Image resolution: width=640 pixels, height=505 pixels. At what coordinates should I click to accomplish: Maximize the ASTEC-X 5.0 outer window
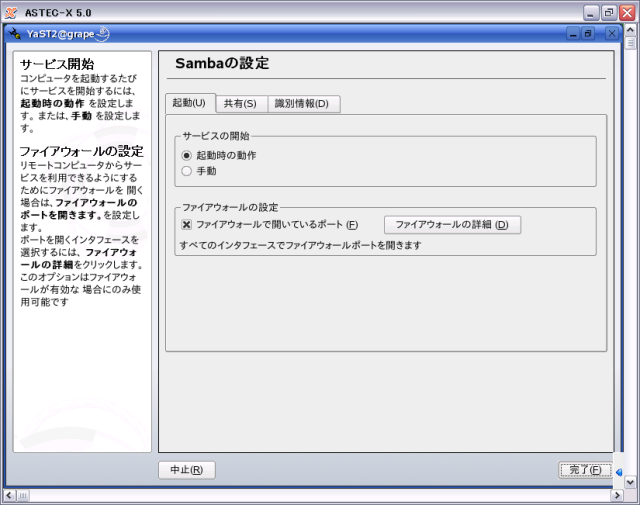click(x=609, y=11)
